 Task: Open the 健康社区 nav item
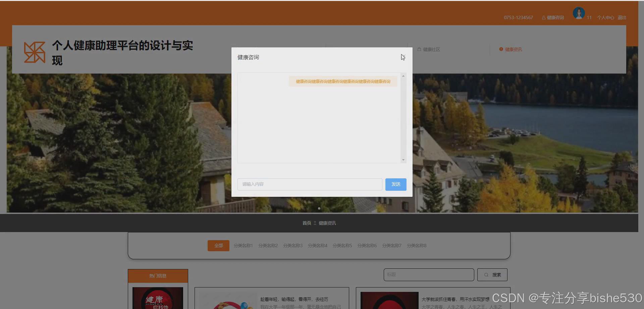pos(429,49)
